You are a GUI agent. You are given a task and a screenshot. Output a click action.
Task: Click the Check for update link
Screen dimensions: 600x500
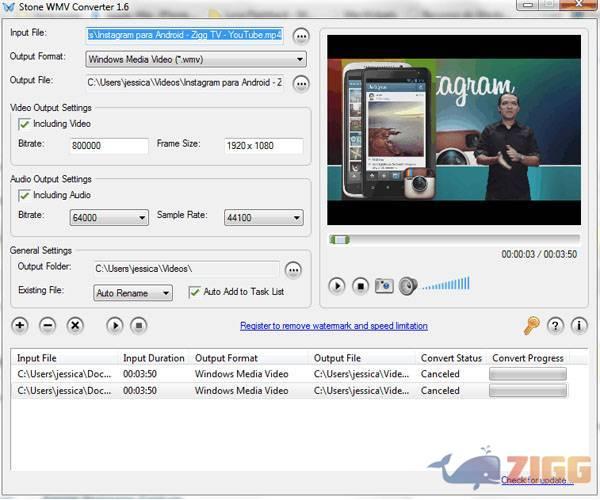(537, 480)
